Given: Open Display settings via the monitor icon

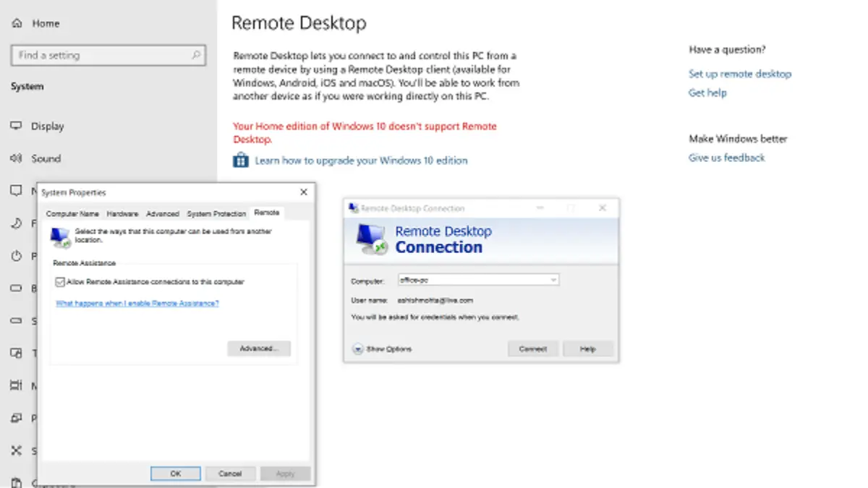Looking at the screenshot, I should click(x=17, y=126).
